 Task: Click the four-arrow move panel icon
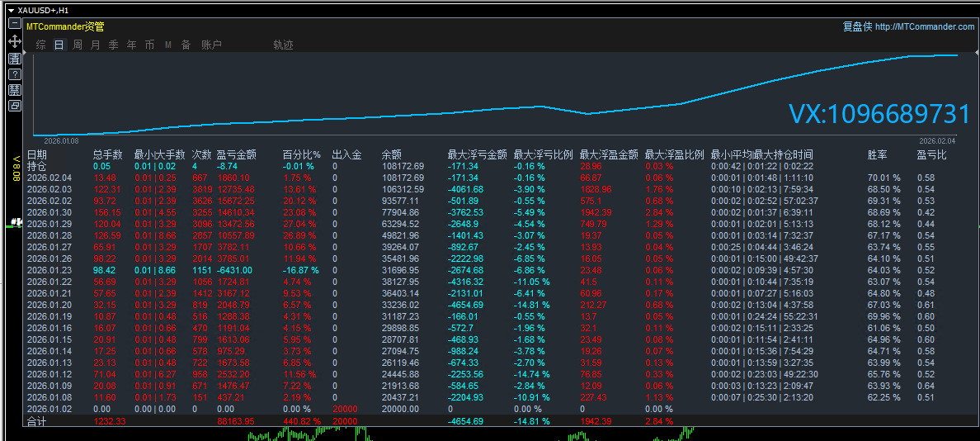(x=14, y=40)
